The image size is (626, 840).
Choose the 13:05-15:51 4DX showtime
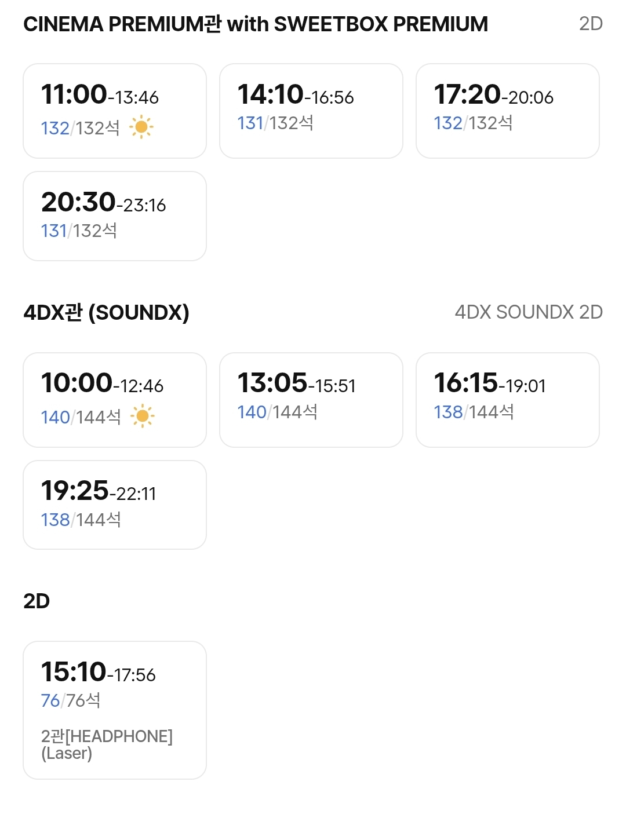coord(311,400)
